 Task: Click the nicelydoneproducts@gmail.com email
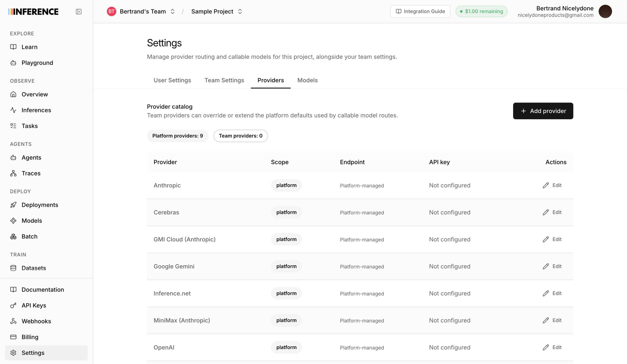(x=555, y=15)
